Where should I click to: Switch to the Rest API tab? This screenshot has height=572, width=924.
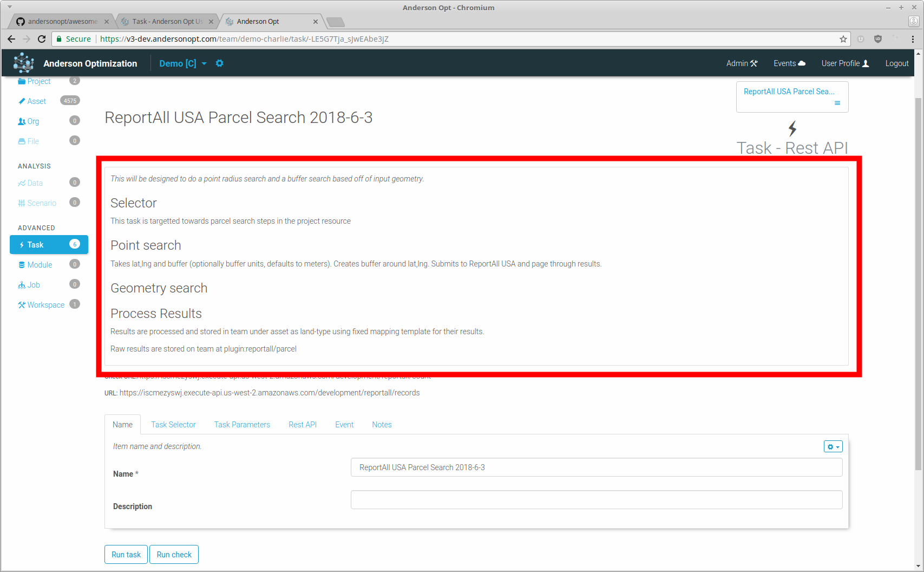coord(303,425)
